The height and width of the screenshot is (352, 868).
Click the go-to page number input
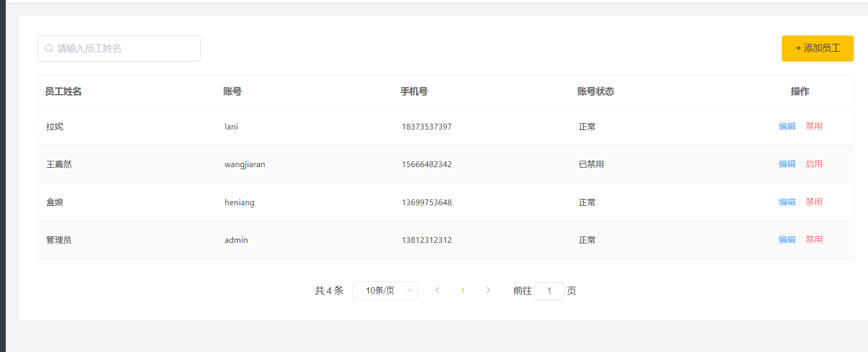[549, 291]
